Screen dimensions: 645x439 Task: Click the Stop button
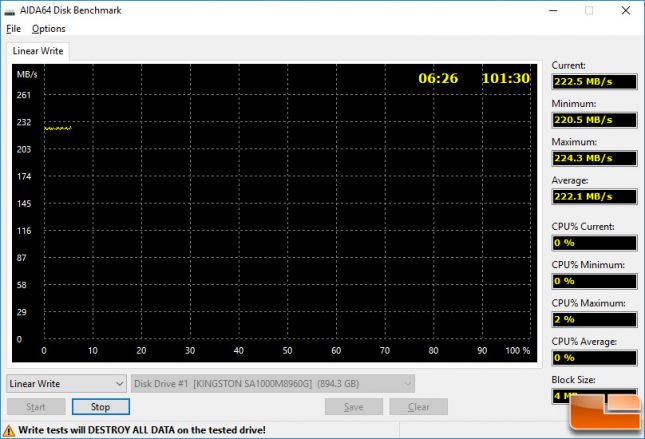(101, 407)
